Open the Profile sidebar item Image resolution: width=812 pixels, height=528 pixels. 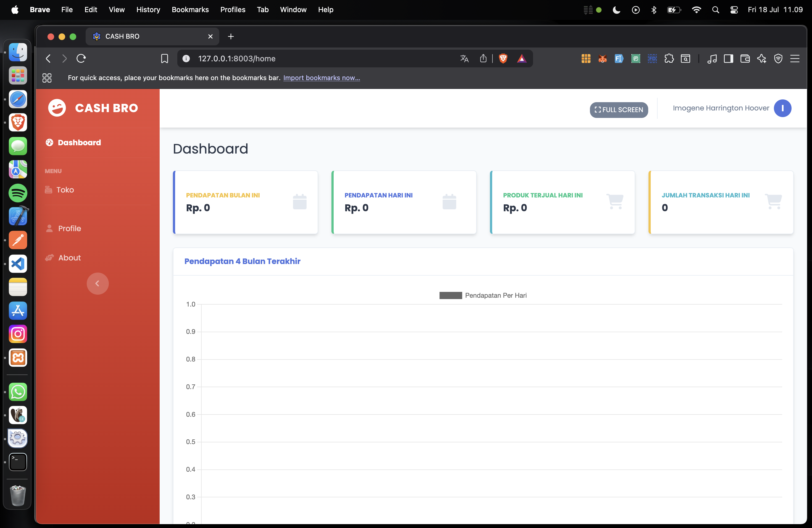click(x=69, y=229)
